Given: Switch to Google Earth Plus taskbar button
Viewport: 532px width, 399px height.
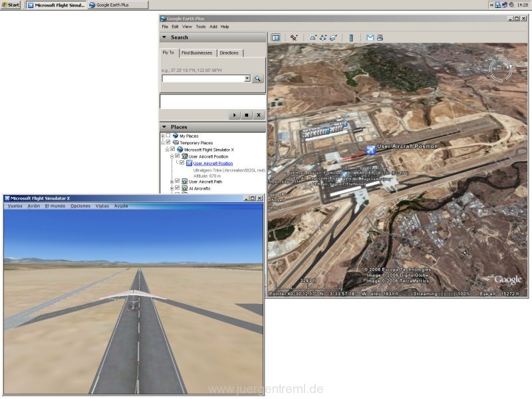Looking at the screenshot, I should (x=118, y=5).
